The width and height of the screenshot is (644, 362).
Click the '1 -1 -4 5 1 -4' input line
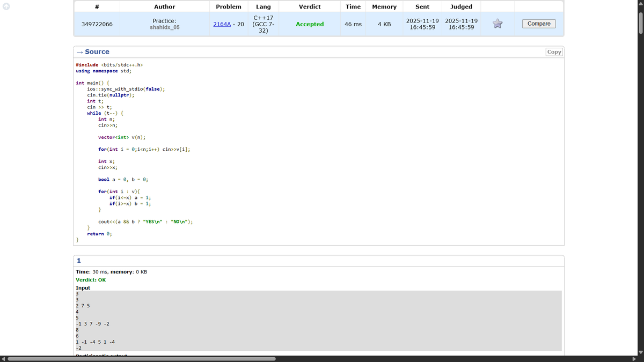[95, 342]
